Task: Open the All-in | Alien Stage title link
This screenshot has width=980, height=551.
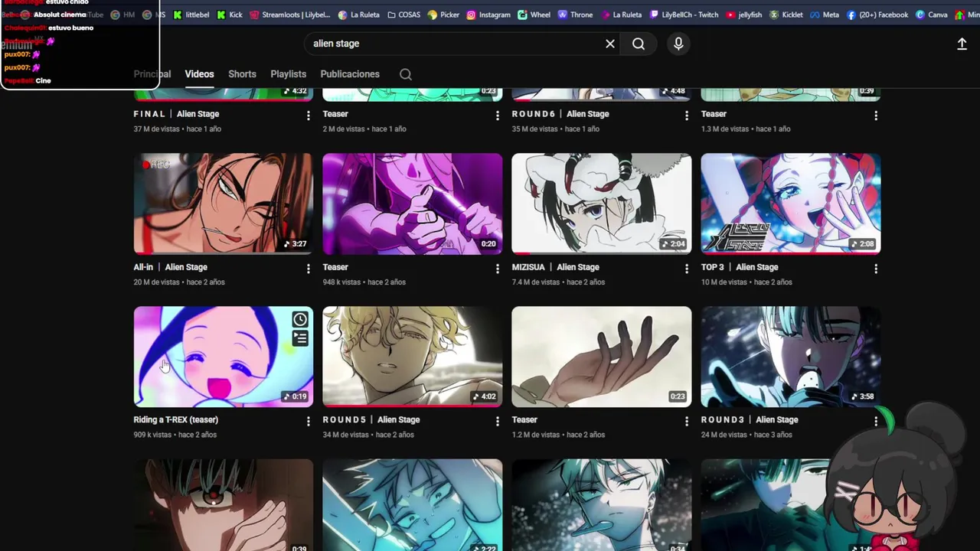Action: point(170,267)
